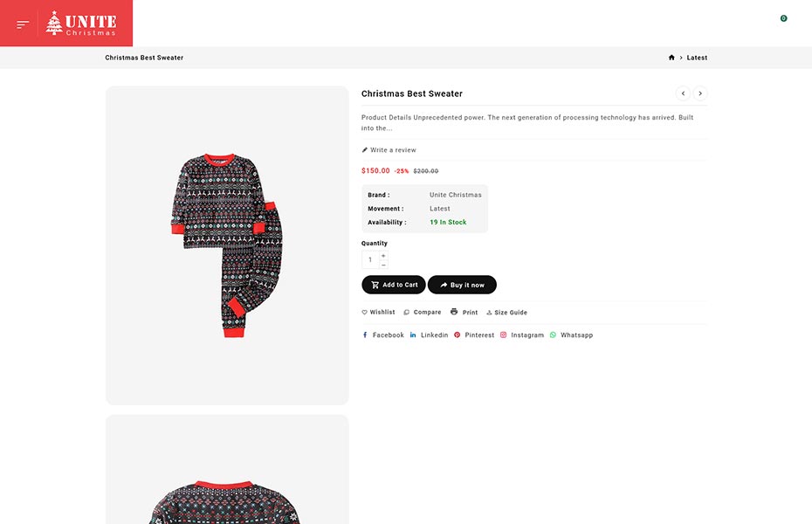Open the main pajama set product image
The height and width of the screenshot is (524, 812).
click(227, 245)
